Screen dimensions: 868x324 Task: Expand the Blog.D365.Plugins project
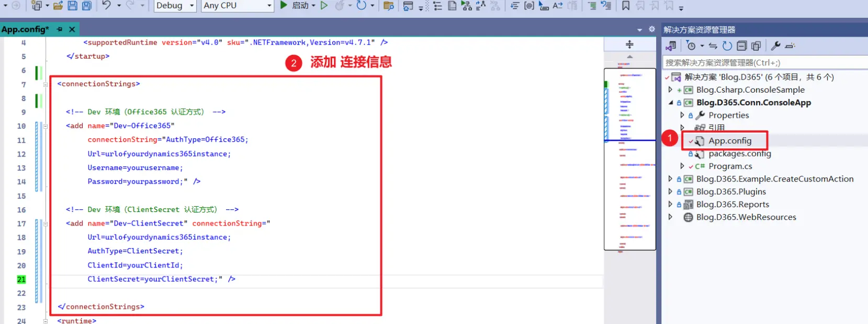pos(670,192)
